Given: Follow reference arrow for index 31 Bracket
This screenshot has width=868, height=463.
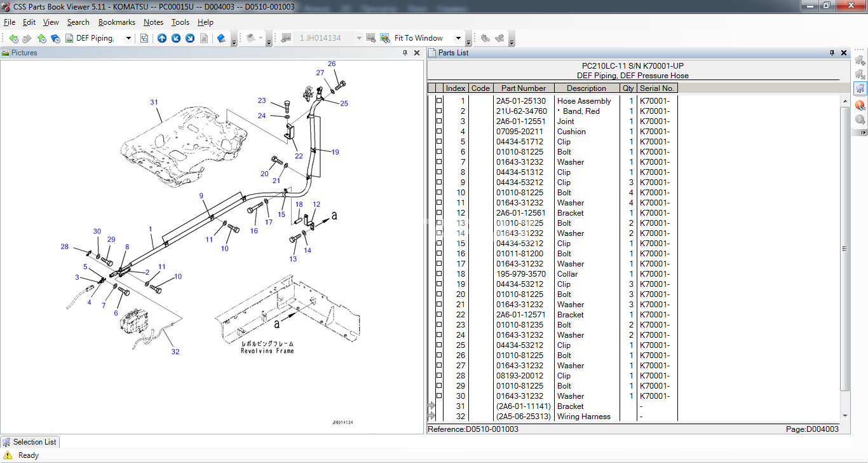Looking at the screenshot, I should click(x=431, y=406).
